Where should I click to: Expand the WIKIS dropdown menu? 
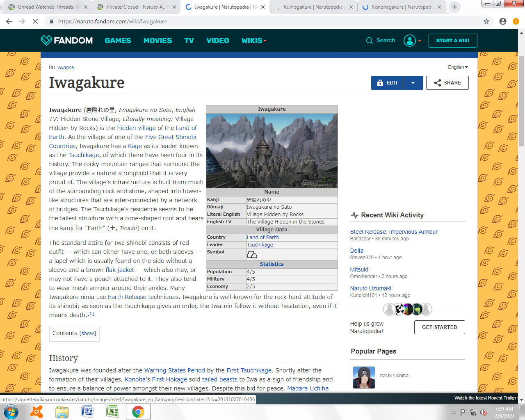(x=254, y=41)
